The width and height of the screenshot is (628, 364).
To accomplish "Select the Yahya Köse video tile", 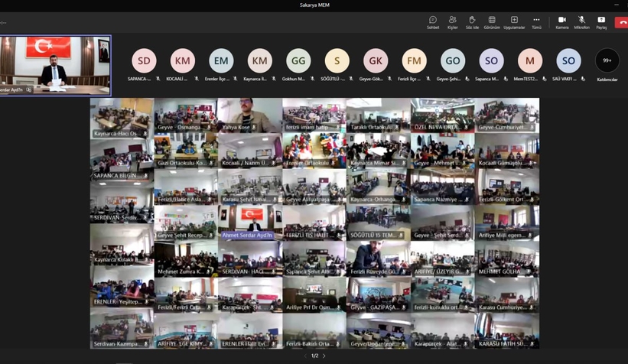I will (249, 115).
